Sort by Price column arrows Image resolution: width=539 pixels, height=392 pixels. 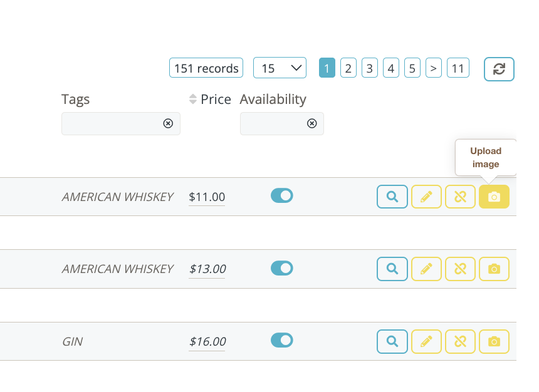tap(193, 99)
